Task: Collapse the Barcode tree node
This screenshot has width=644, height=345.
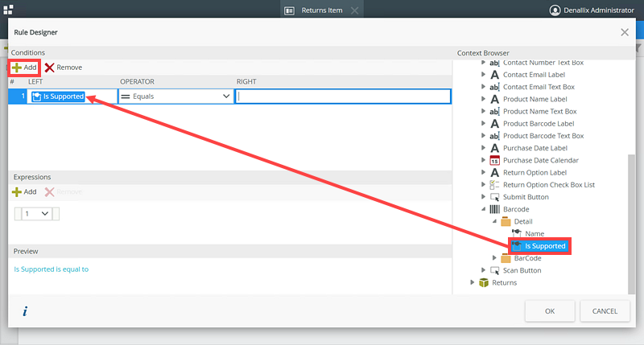Action: coord(484,209)
